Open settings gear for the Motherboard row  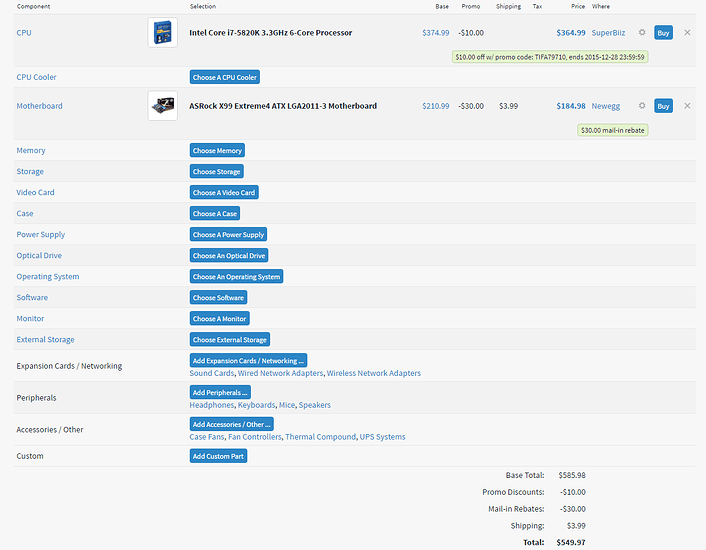click(642, 106)
